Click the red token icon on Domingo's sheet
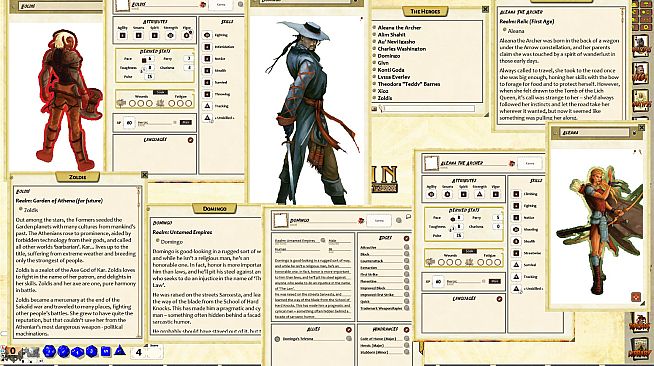Image resolution: width=654 pixels, height=366 pixels. click(x=361, y=221)
